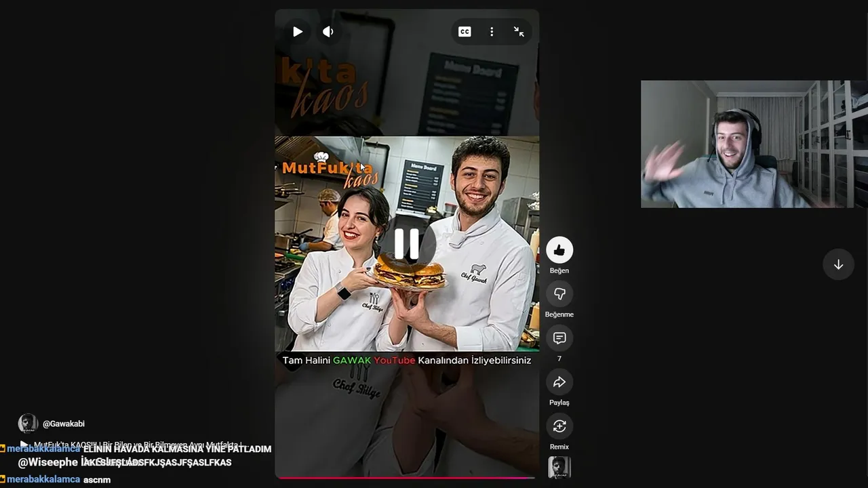Seek using the red progress bar at bottom

tap(407, 478)
